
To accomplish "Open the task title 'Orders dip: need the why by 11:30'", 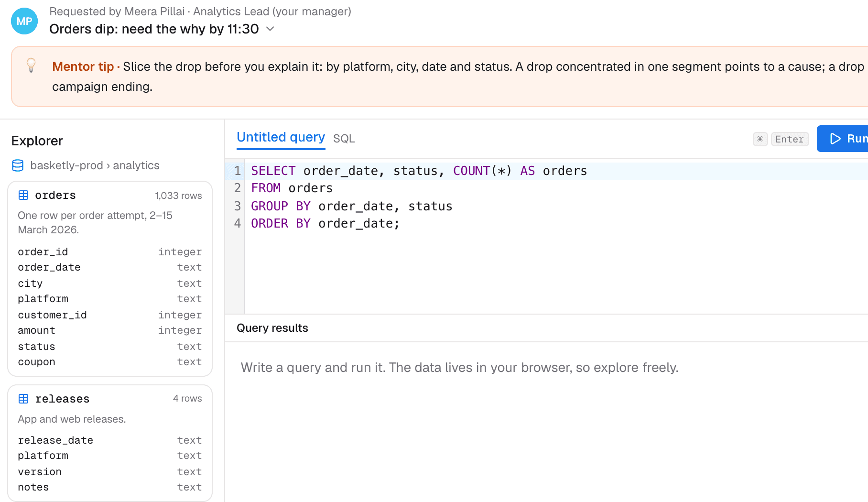I will pos(154,29).
